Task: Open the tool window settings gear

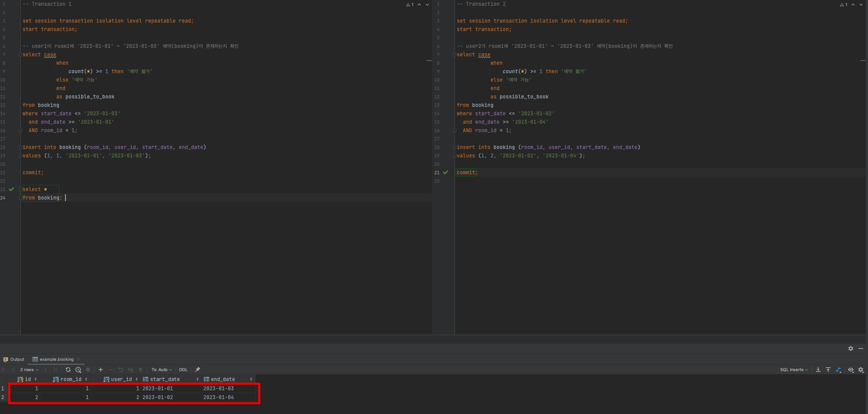Action: [851, 349]
